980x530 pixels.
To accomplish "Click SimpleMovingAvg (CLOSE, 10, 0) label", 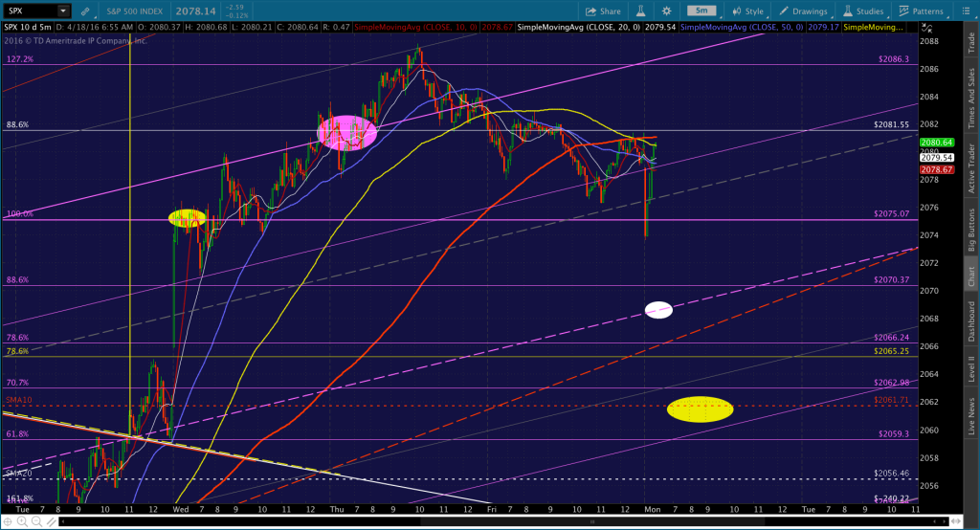I will click(x=415, y=28).
